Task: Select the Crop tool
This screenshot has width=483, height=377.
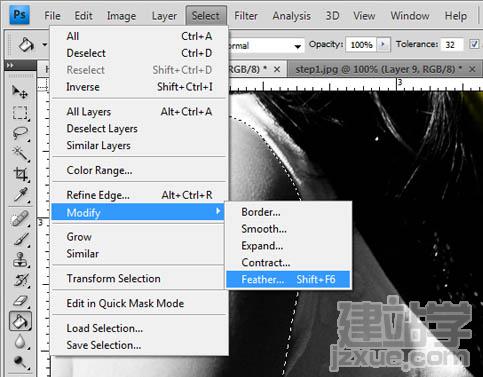Action: click(20, 174)
